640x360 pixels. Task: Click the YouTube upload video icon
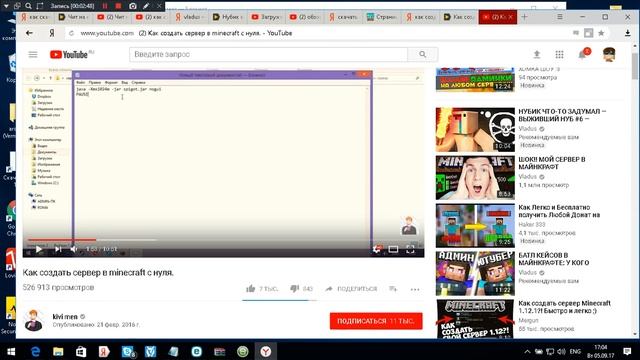pyautogui.click(x=537, y=54)
